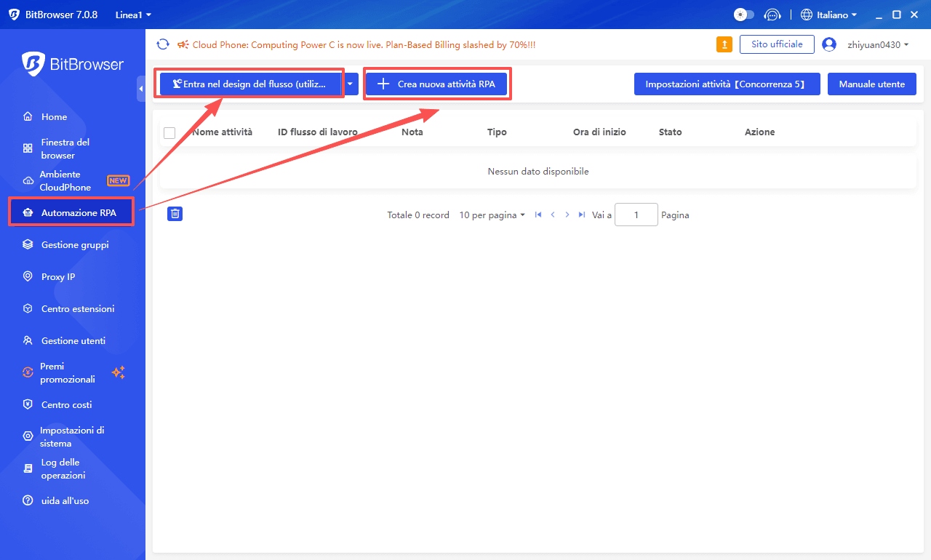Click the Crea nuova attività RPA button
931x560 pixels.
(436, 84)
